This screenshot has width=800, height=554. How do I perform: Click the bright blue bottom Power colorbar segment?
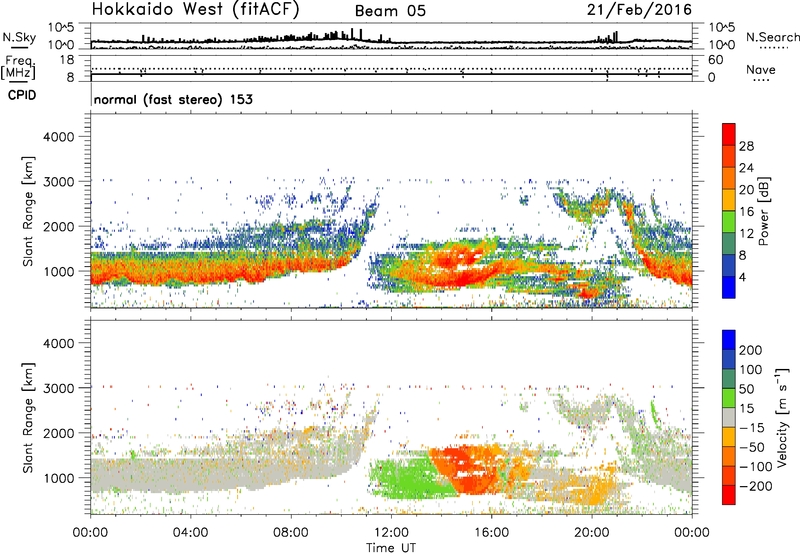coord(729,288)
